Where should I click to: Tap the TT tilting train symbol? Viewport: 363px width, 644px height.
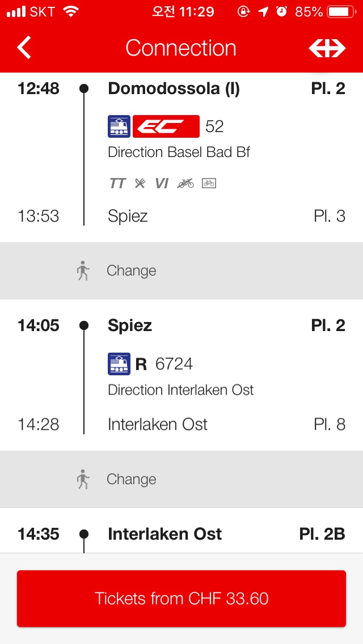117,183
